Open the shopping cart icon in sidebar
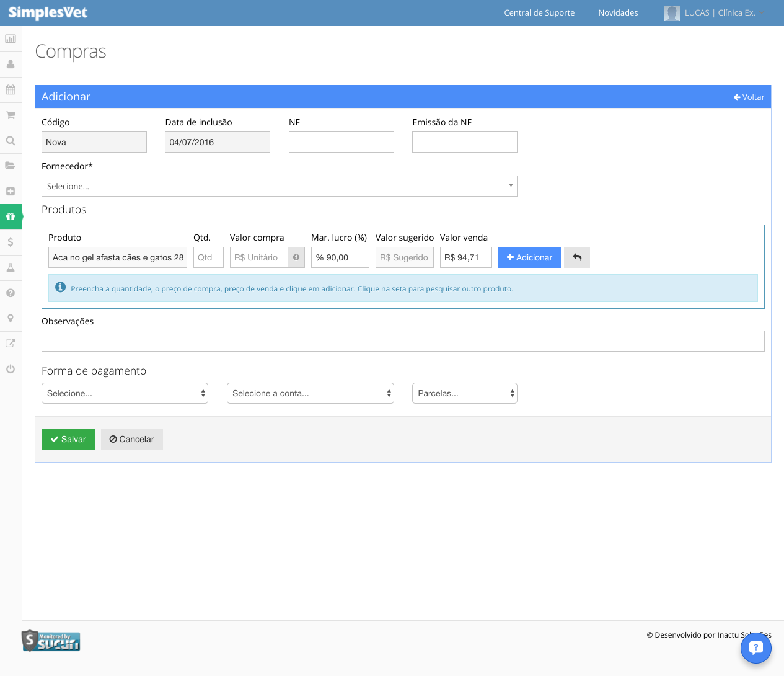784x676 pixels. pos(11,115)
